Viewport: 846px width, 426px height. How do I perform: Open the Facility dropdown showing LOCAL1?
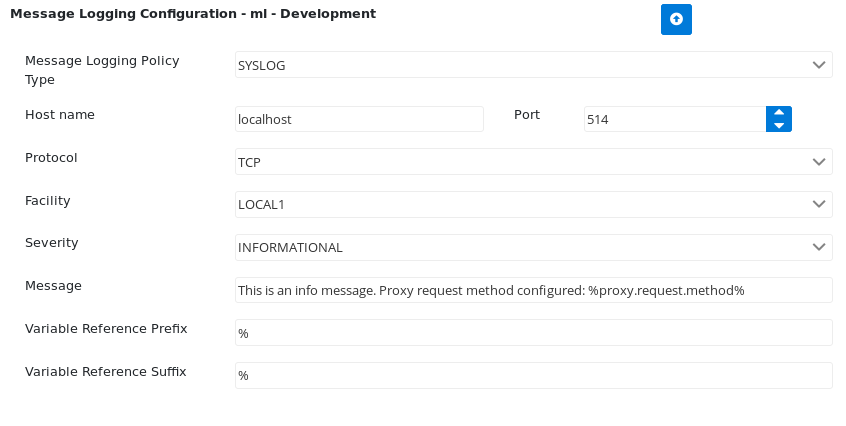[534, 204]
